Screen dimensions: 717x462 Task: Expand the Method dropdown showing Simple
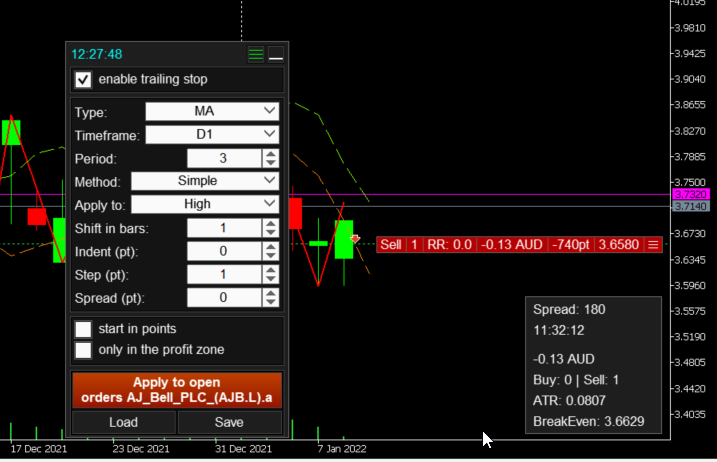tap(205, 181)
